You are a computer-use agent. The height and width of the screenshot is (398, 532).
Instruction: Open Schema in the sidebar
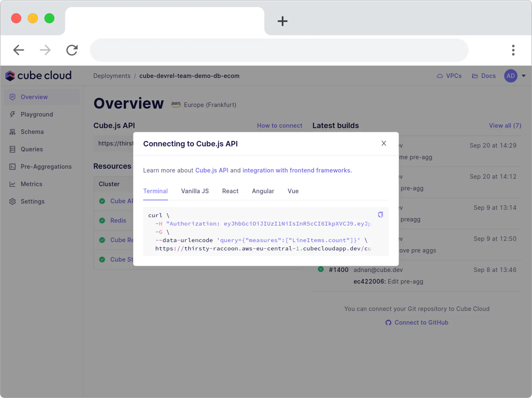pyautogui.click(x=42, y=132)
